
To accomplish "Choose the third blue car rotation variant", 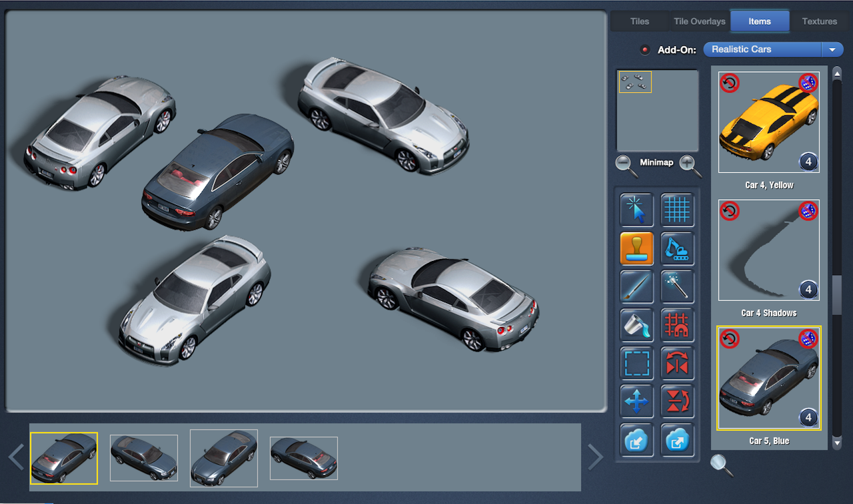I will click(x=224, y=458).
